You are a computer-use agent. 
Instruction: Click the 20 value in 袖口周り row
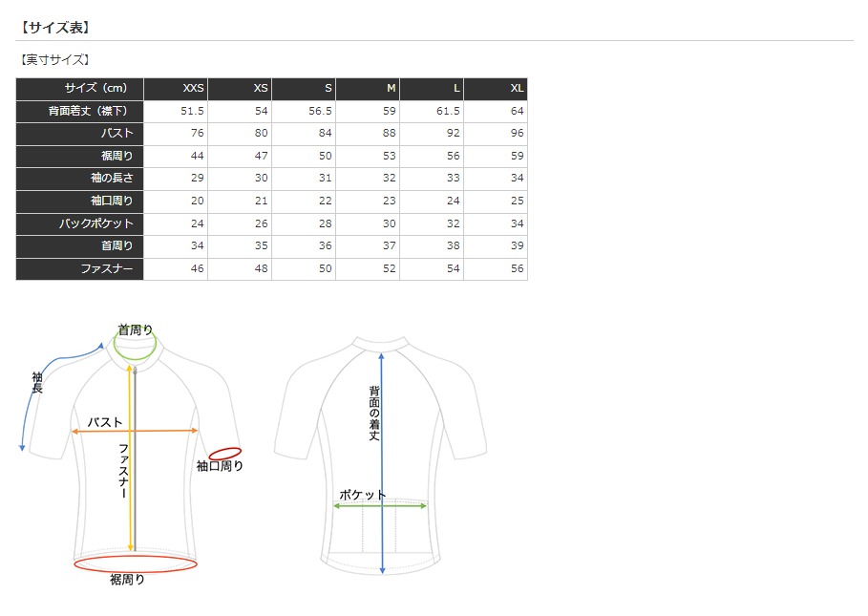pyautogui.click(x=197, y=201)
